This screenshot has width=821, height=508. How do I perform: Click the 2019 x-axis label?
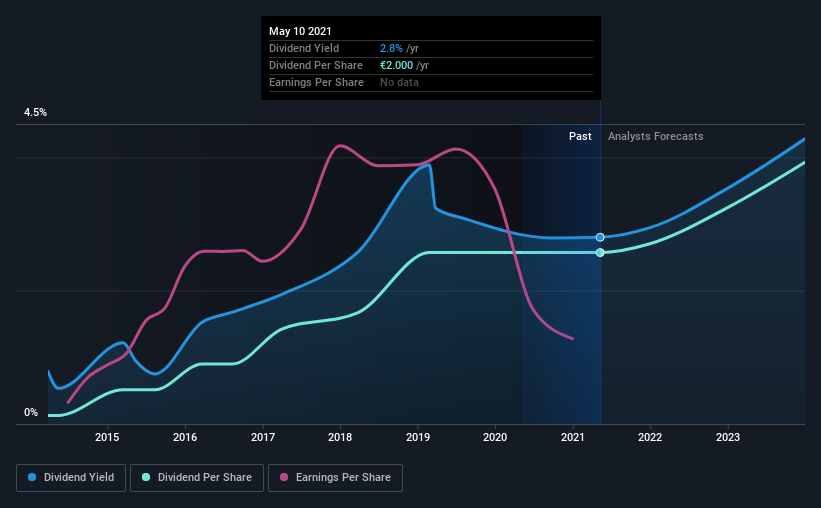418,437
